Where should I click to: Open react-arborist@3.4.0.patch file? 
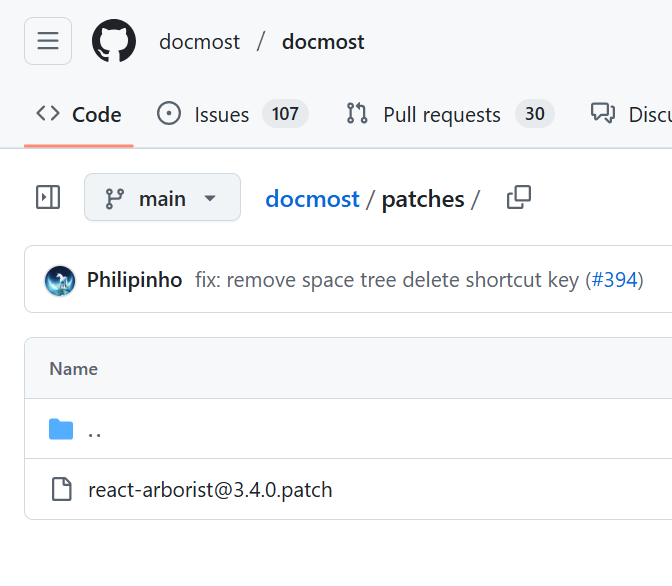210,490
